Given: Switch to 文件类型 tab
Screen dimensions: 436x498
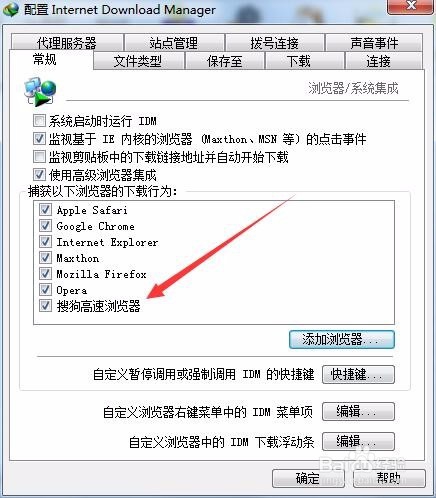Looking at the screenshot, I should 138,61.
